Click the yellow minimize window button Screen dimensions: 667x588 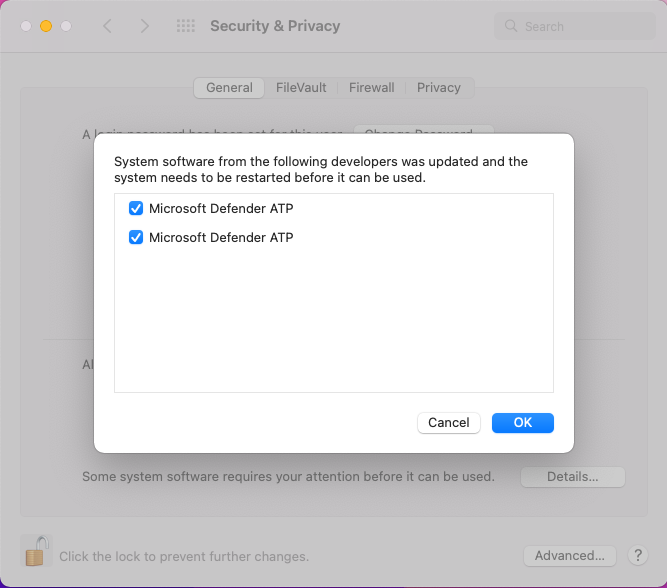tap(46, 26)
